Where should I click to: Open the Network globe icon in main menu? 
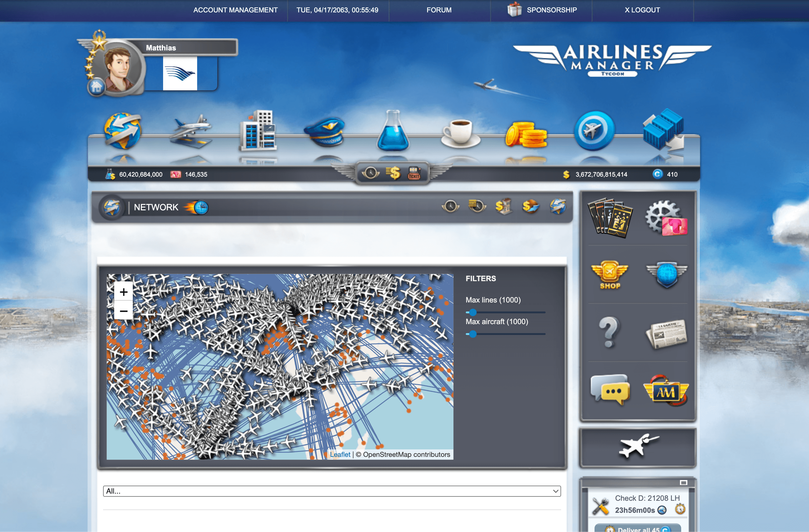pyautogui.click(x=122, y=131)
